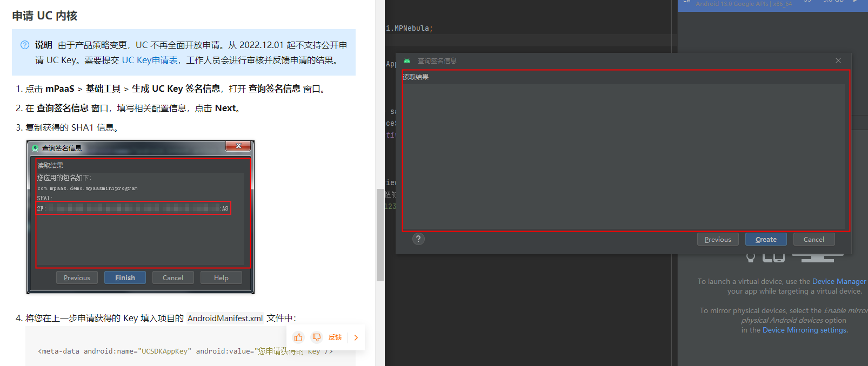Click the 申请 UC 内核 heading
Image resolution: width=868 pixels, height=366 pixels.
(45, 16)
